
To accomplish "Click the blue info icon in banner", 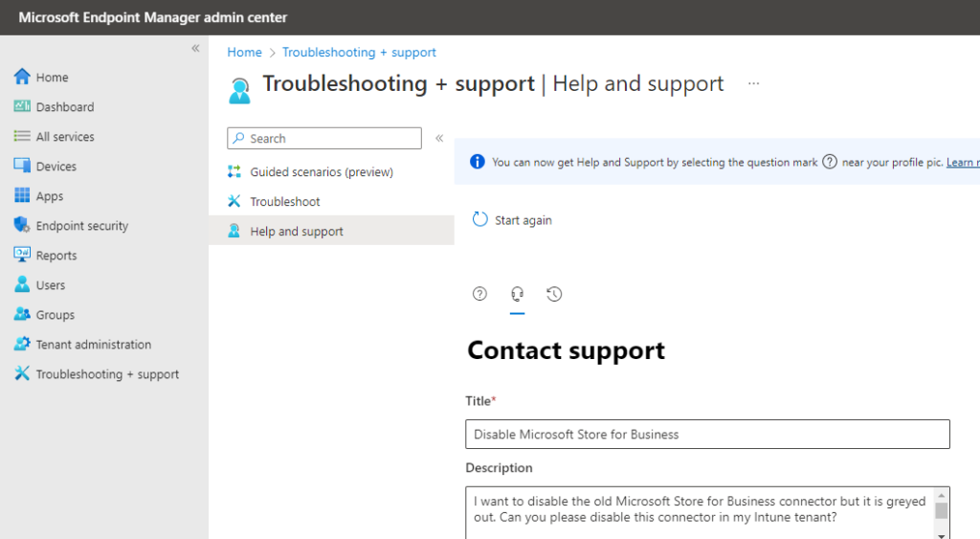I will point(477,162).
